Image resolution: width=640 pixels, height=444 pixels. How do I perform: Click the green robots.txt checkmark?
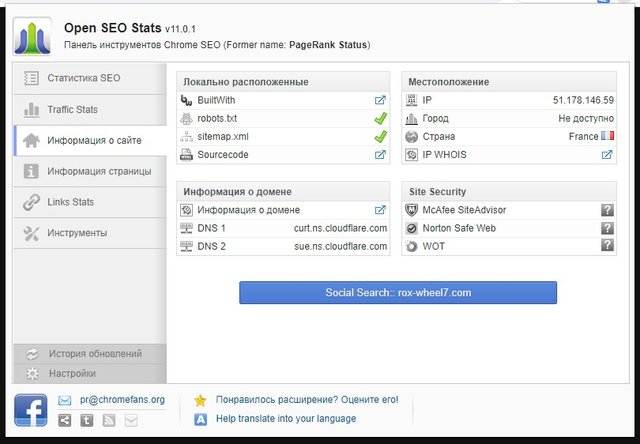(380, 118)
